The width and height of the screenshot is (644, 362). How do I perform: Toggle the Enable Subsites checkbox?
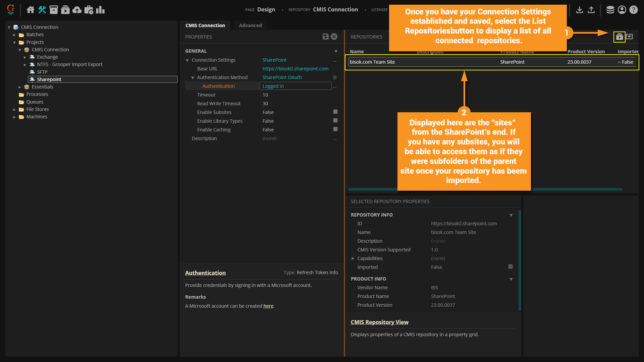tap(335, 112)
